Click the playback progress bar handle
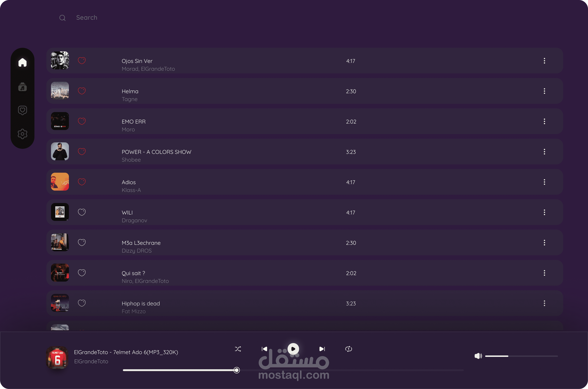This screenshot has height=389, width=588. 236,370
